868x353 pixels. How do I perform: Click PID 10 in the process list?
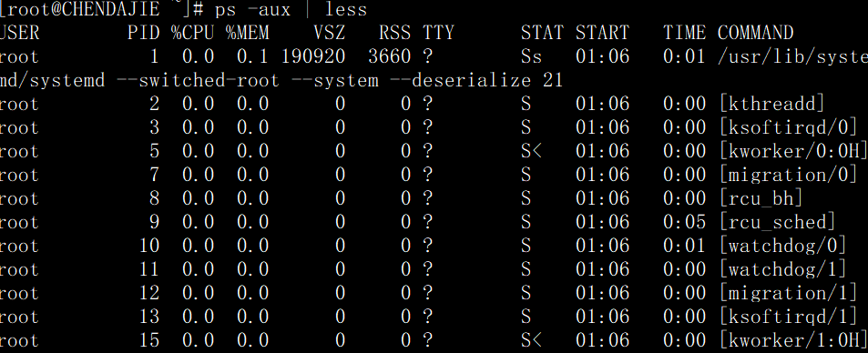[x=148, y=246]
